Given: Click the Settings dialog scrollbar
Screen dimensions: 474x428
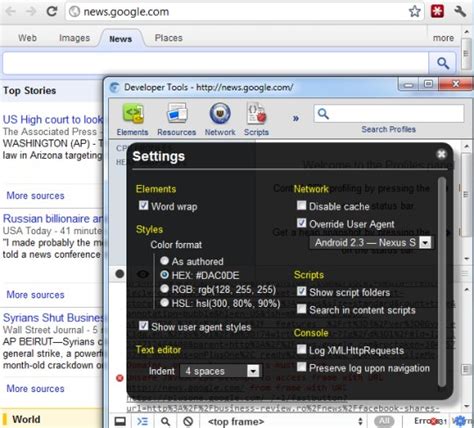Looking at the screenshot, I should 442,282.
